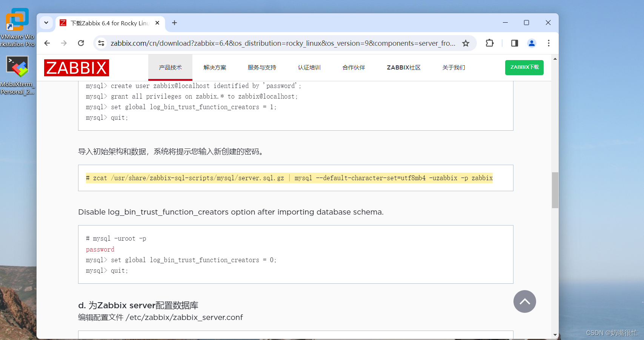Open the 合作伙伴 navigation menu
The image size is (644, 340).
[x=354, y=68]
